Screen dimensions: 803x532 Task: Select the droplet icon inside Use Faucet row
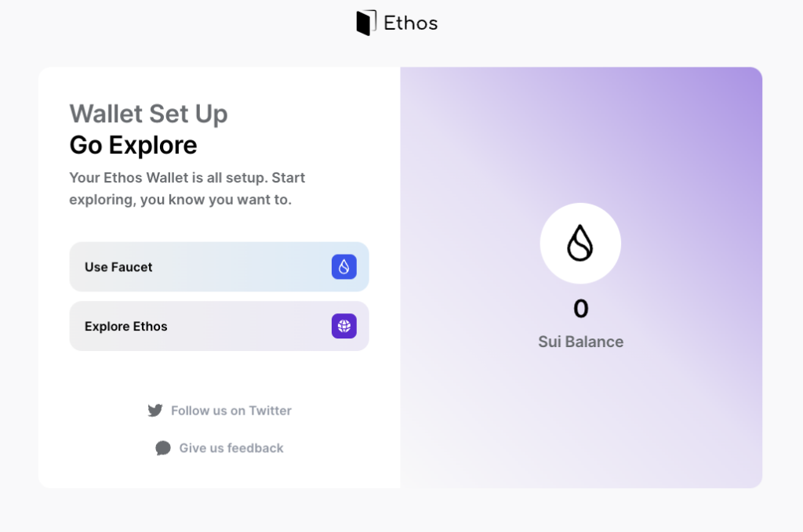(344, 266)
